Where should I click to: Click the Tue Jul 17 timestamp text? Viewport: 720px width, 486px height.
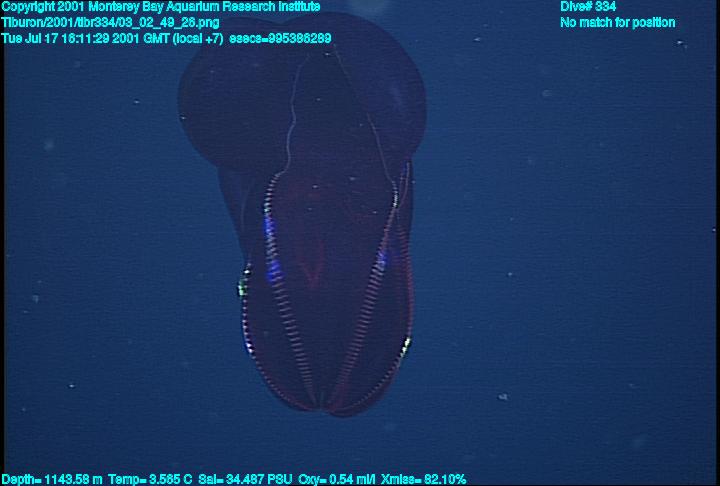pos(112,38)
